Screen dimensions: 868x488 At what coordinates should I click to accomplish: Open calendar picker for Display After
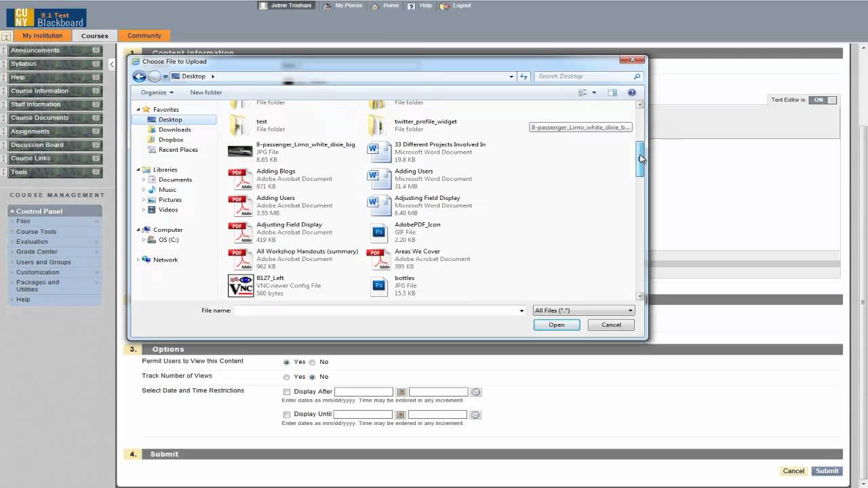point(401,392)
